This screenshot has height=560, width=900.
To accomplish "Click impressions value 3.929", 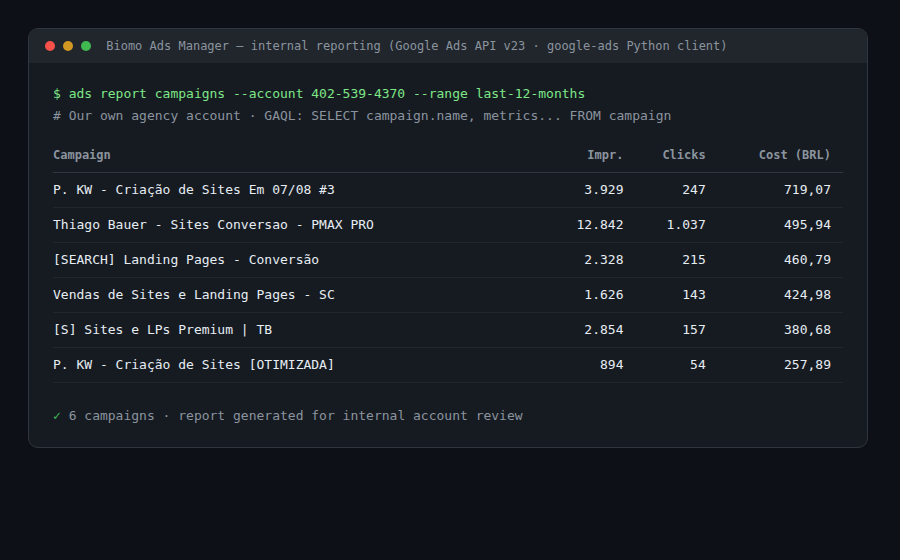I will coord(603,190).
